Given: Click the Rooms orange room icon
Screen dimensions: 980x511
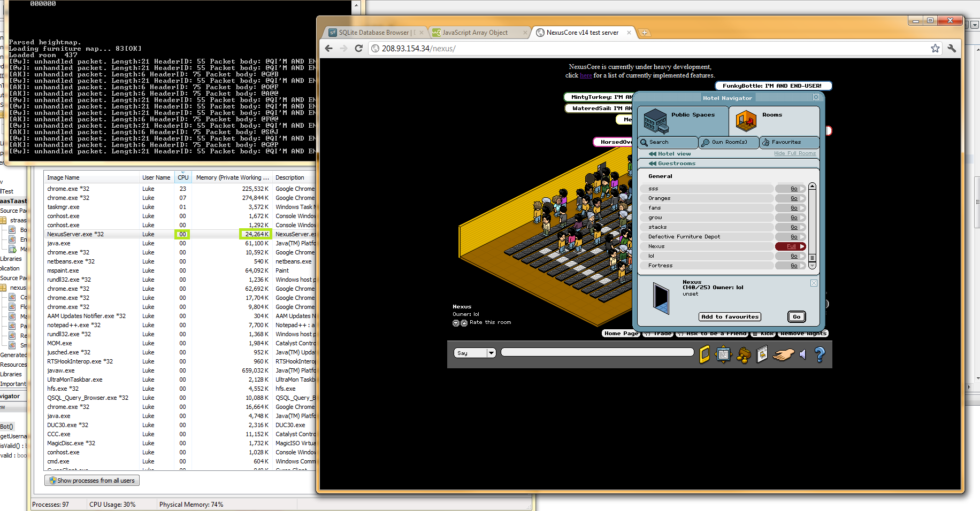Looking at the screenshot, I should point(746,121).
